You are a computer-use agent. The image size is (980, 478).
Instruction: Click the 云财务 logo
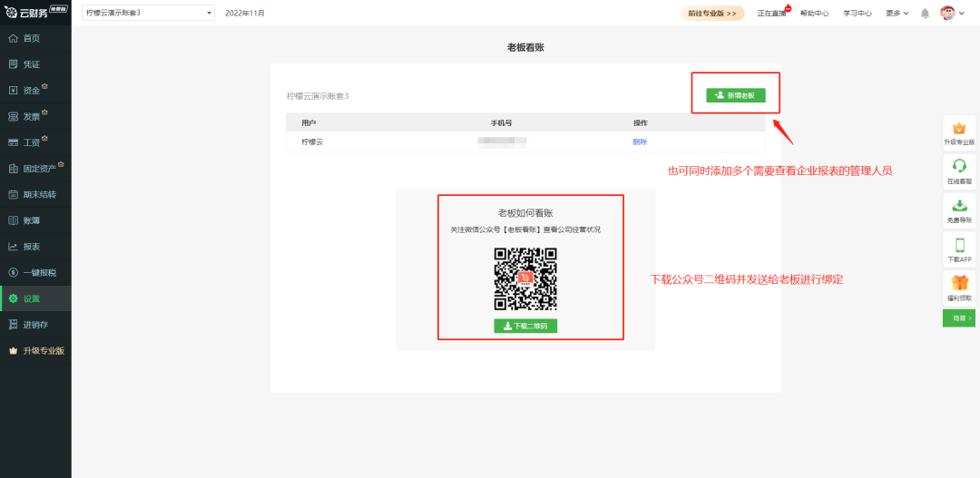click(25, 13)
